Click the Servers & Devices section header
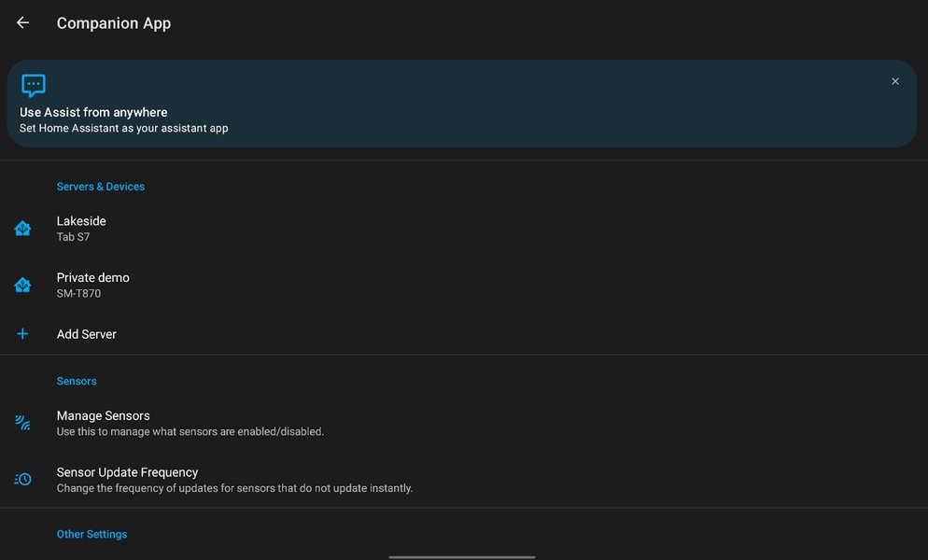Viewport: 928px width, 560px height. pyautogui.click(x=101, y=187)
